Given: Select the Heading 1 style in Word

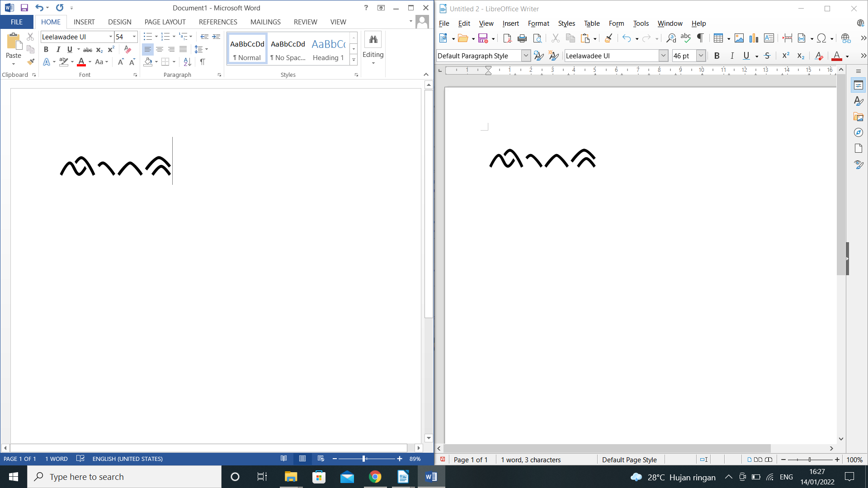Looking at the screenshot, I should pos(328,49).
